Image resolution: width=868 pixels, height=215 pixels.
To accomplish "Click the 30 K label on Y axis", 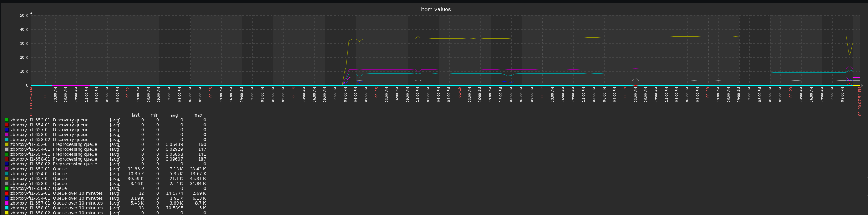I will pyautogui.click(x=24, y=44).
